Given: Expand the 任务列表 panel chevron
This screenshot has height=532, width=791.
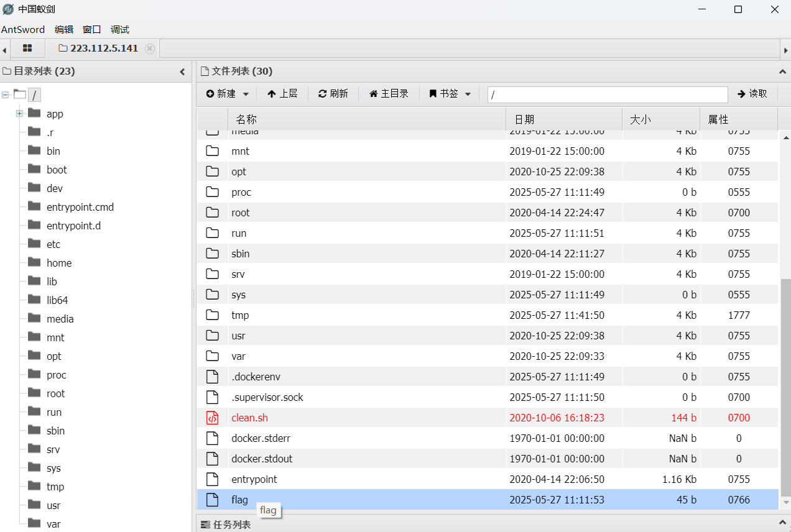Looking at the screenshot, I should (x=782, y=524).
